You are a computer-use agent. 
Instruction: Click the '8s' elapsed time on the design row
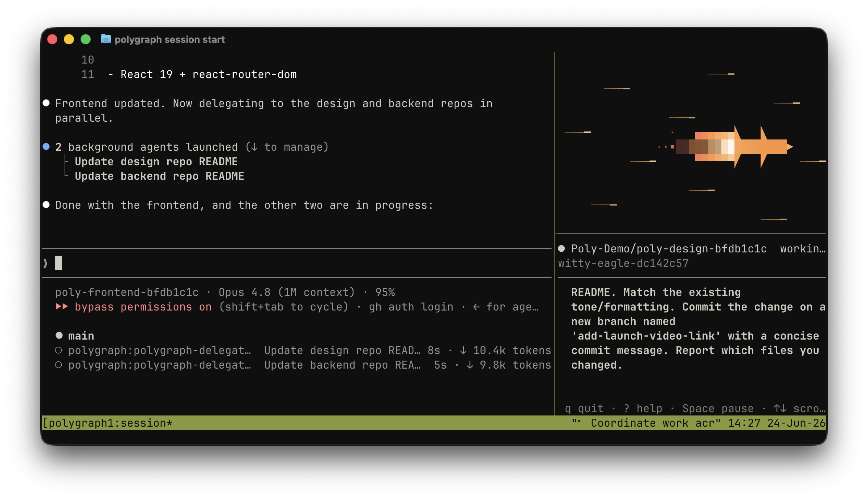(434, 350)
